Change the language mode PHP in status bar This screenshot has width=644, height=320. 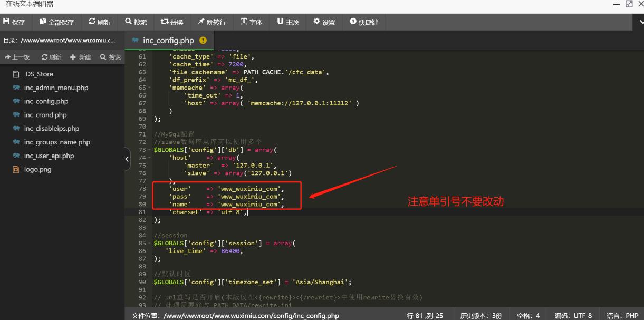pos(622,315)
